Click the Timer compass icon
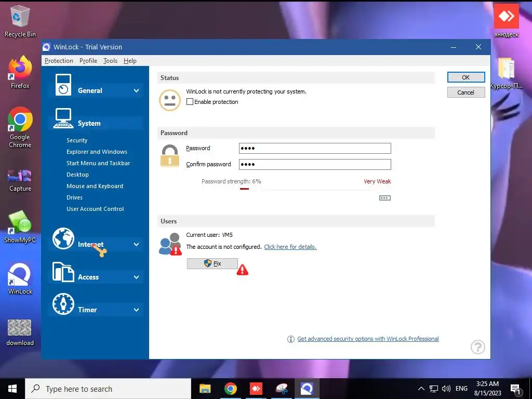Image resolution: width=532 pixels, height=399 pixels. coord(63,304)
